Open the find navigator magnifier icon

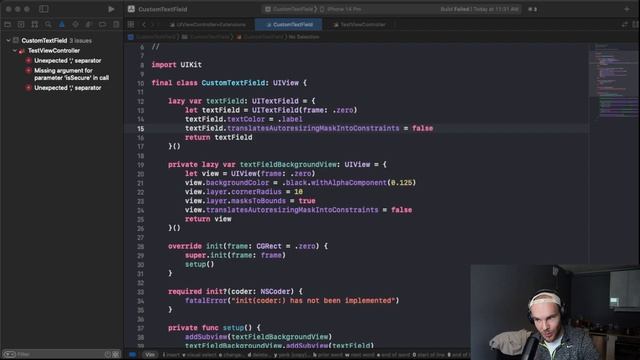(48, 24)
